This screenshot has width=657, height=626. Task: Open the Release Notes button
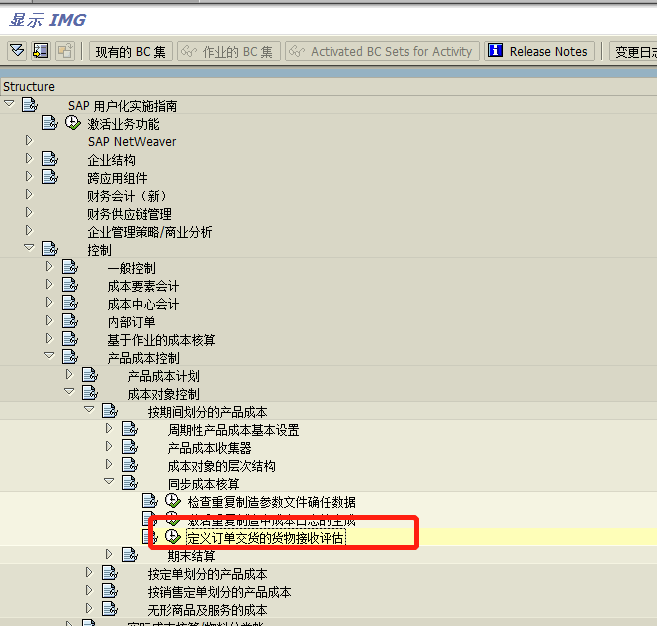tap(540, 52)
